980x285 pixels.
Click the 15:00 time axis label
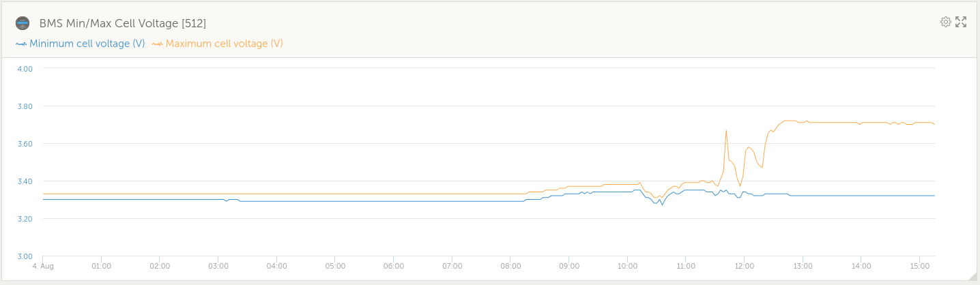[x=920, y=266]
